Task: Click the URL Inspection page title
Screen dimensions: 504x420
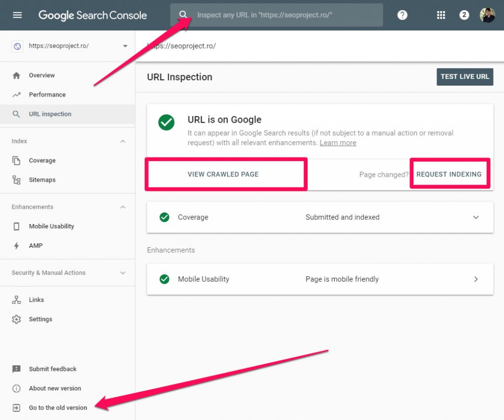Action: tap(180, 77)
